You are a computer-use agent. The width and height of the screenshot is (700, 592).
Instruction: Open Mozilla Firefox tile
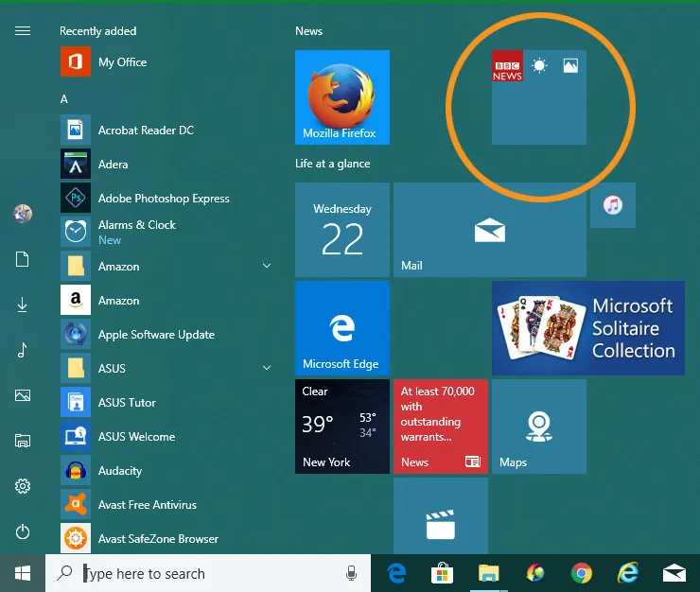(342, 97)
